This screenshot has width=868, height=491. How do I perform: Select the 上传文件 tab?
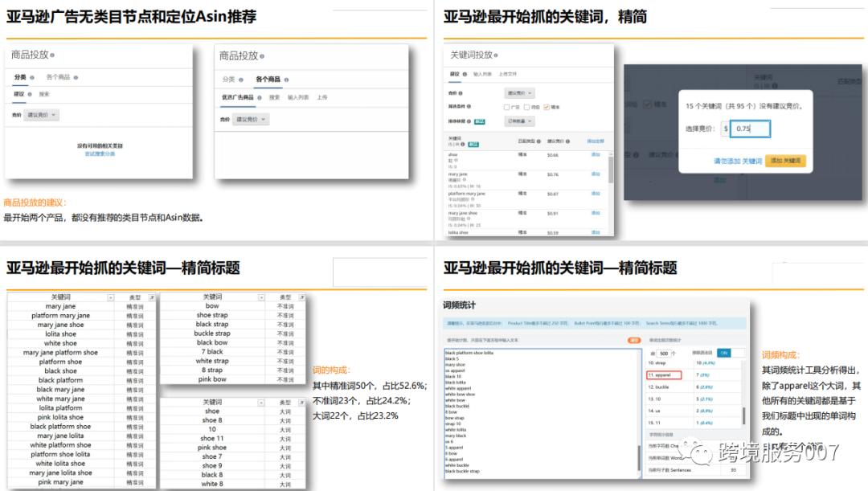click(508, 74)
